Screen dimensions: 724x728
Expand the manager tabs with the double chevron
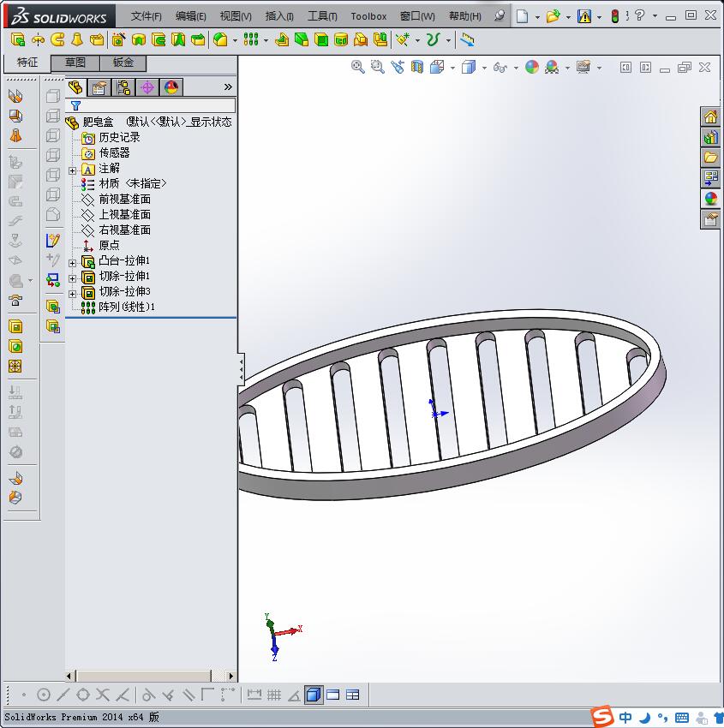[x=228, y=87]
